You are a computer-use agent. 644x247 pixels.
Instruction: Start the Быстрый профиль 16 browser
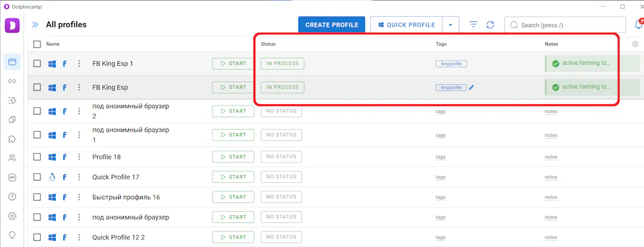click(233, 197)
